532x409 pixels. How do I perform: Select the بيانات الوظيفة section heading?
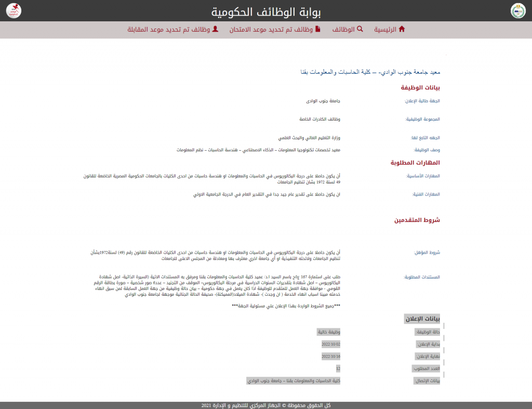coord(420,88)
